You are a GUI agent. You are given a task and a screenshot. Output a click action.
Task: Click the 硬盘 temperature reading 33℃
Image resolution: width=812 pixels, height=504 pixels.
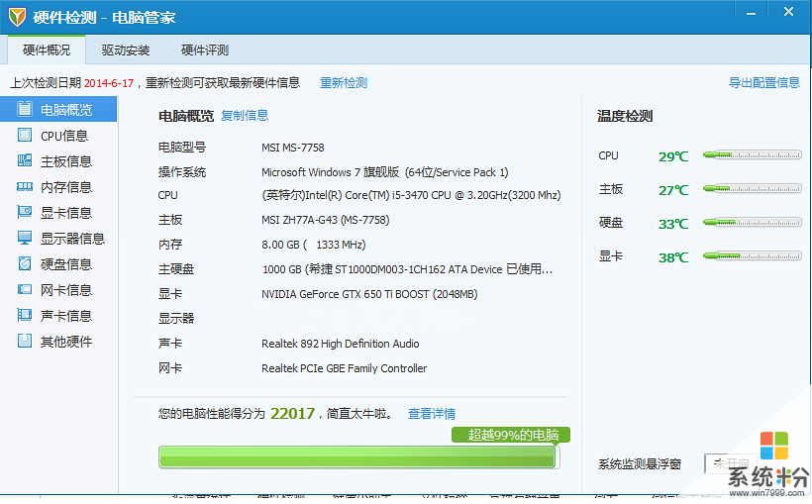[673, 224]
